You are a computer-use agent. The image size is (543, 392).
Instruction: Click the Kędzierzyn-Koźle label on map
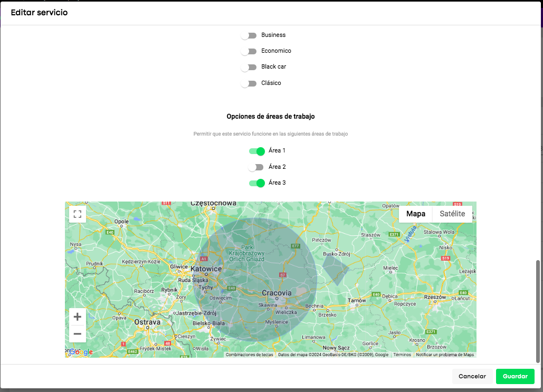141,262
